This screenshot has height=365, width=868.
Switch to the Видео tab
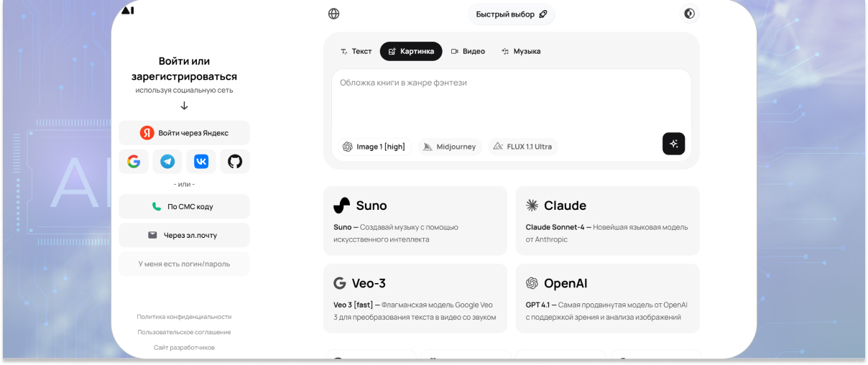pos(468,52)
